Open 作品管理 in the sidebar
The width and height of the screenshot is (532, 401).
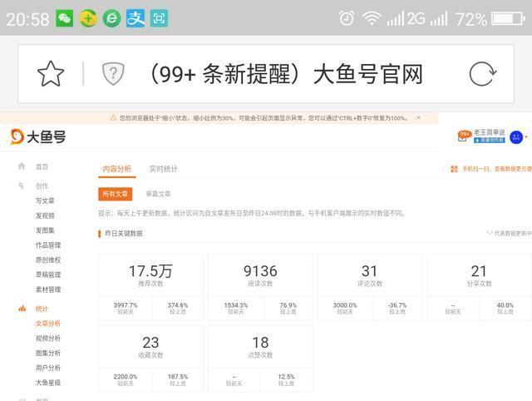(48, 245)
